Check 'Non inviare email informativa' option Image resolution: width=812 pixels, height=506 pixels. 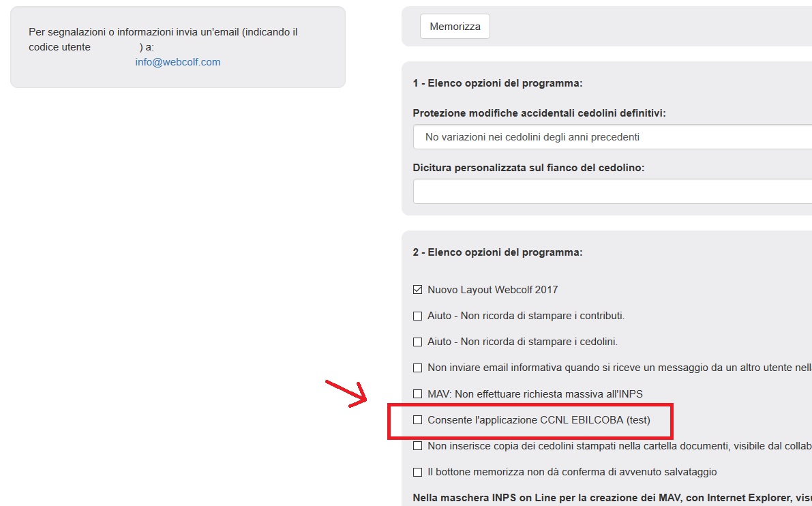(418, 368)
